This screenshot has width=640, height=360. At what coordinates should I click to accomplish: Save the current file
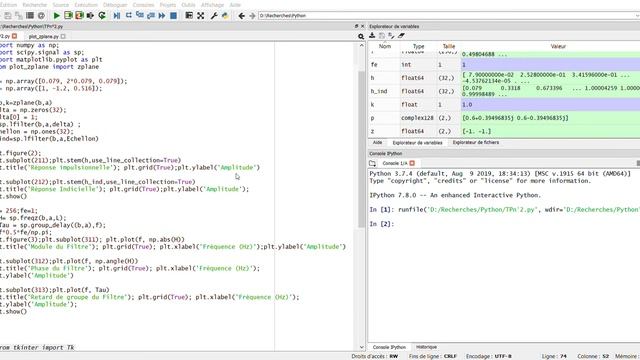coord(8,16)
